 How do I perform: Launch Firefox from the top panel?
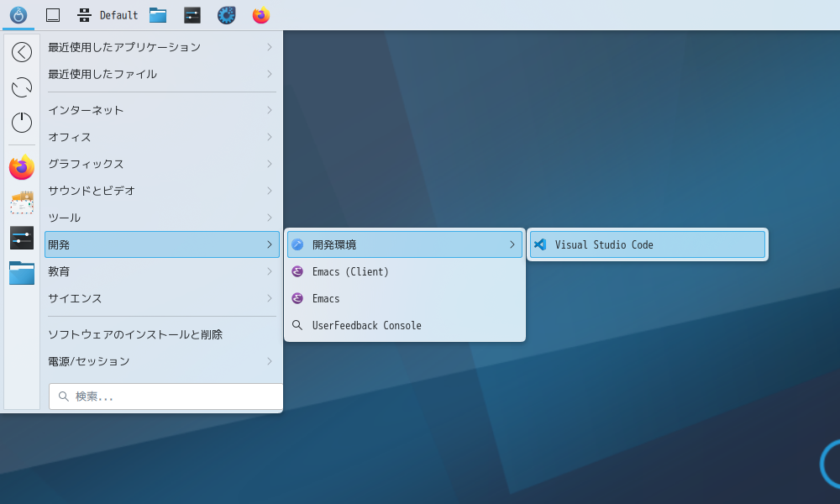(261, 15)
